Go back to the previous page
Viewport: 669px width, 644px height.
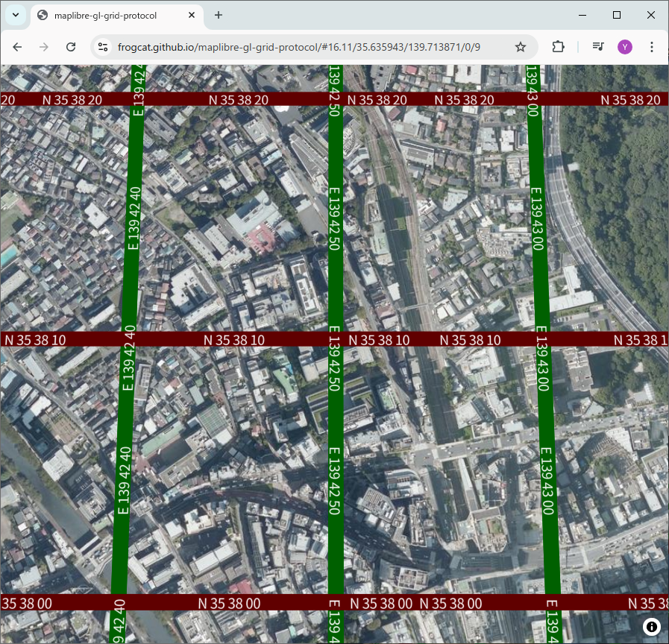pos(17,47)
